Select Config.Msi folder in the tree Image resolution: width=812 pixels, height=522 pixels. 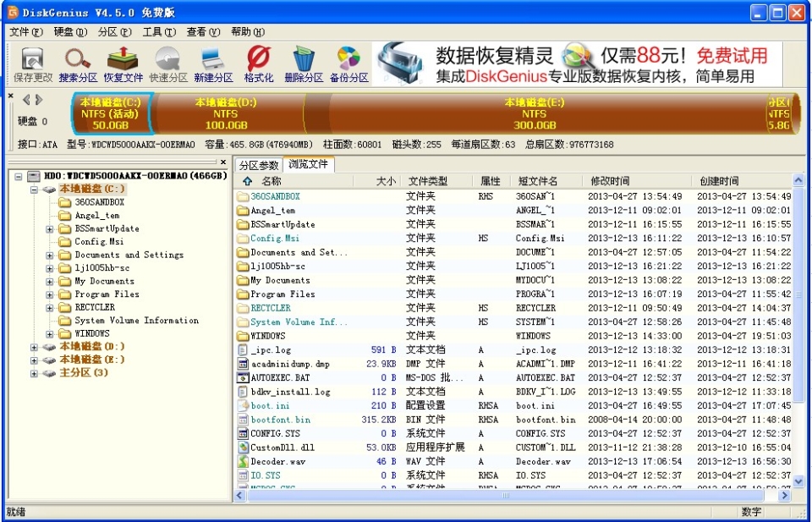99,242
